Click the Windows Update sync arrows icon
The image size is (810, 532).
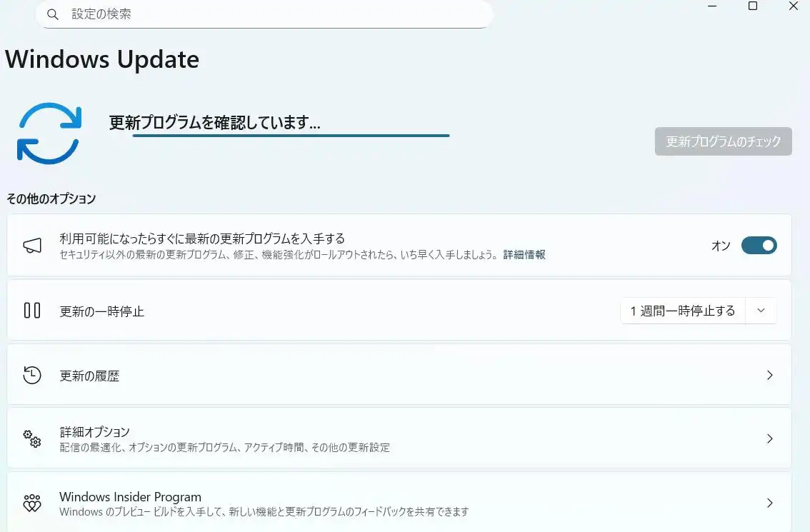pos(49,133)
